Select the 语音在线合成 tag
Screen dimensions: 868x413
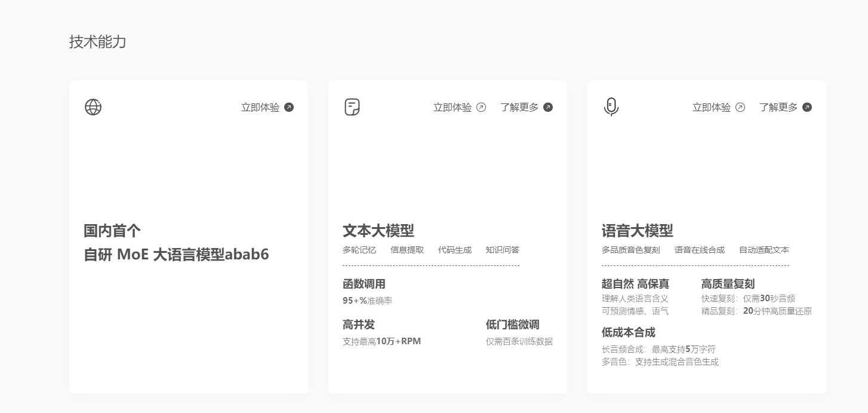700,250
